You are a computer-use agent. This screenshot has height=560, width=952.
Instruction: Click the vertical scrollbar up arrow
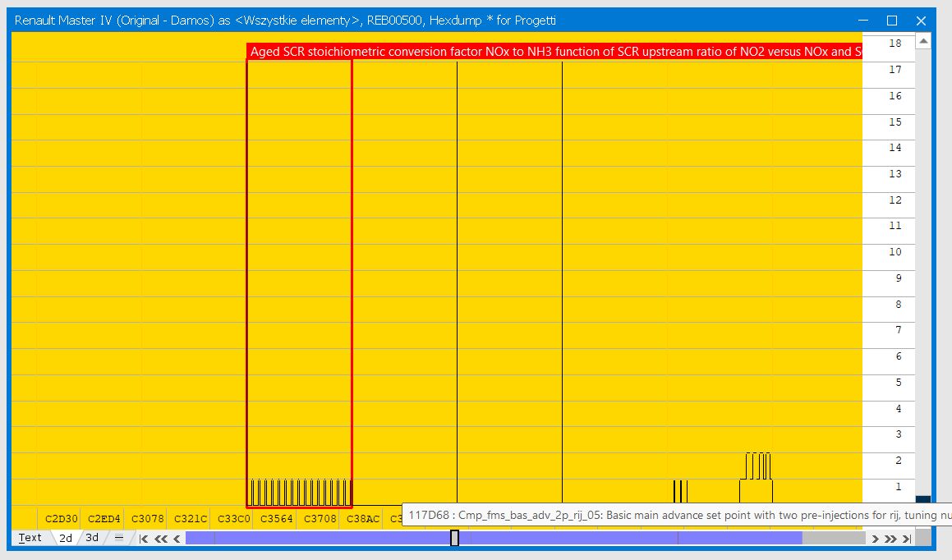pyautogui.click(x=923, y=41)
